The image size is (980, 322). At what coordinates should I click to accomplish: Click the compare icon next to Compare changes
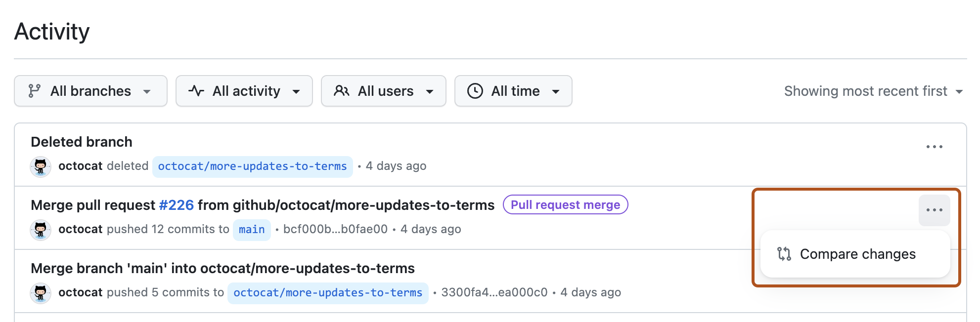pos(784,254)
